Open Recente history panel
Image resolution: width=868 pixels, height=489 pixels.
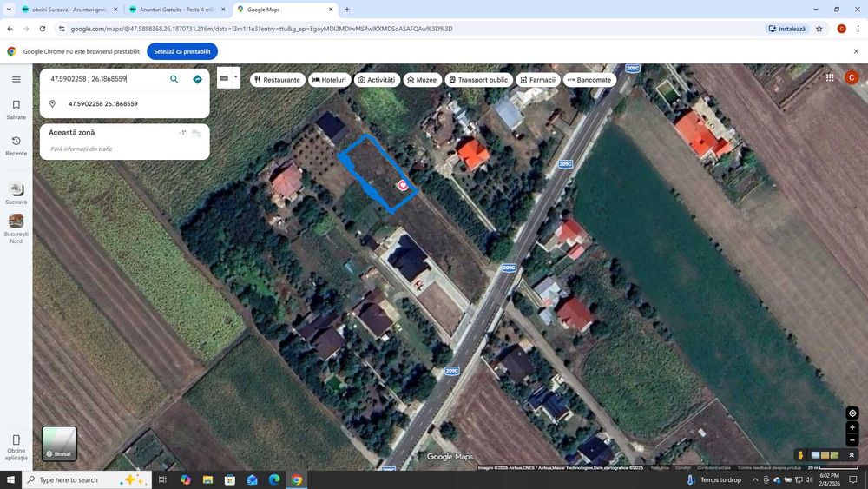point(16,146)
